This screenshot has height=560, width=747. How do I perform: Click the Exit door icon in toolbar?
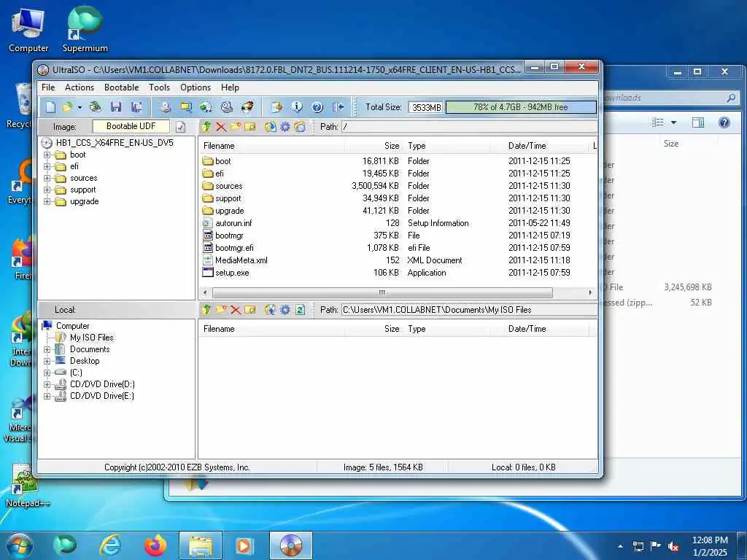pyautogui.click(x=338, y=107)
